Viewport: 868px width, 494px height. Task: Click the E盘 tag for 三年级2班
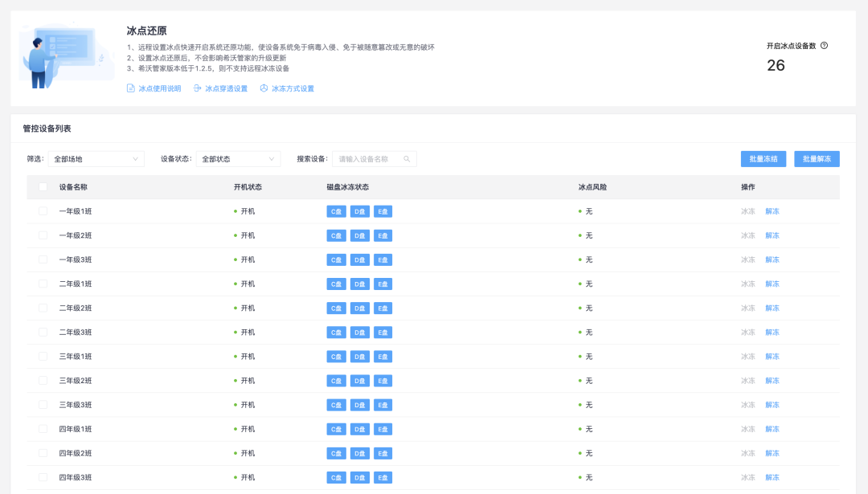click(383, 381)
